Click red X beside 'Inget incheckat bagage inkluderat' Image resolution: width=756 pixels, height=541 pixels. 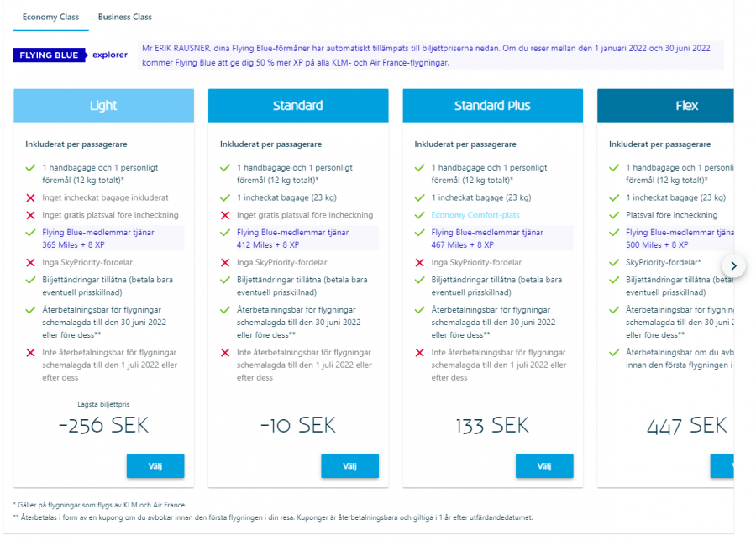click(30, 198)
